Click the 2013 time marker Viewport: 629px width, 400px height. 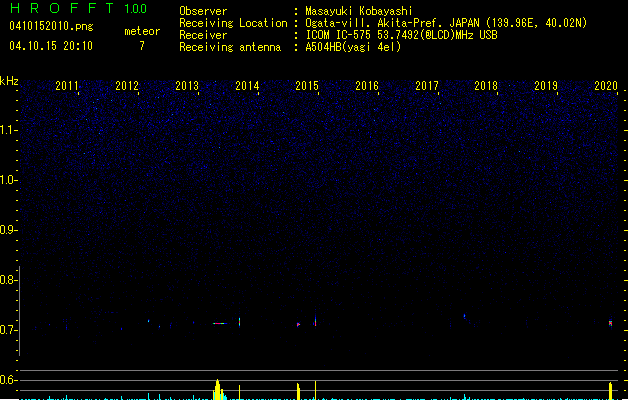tap(187, 86)
